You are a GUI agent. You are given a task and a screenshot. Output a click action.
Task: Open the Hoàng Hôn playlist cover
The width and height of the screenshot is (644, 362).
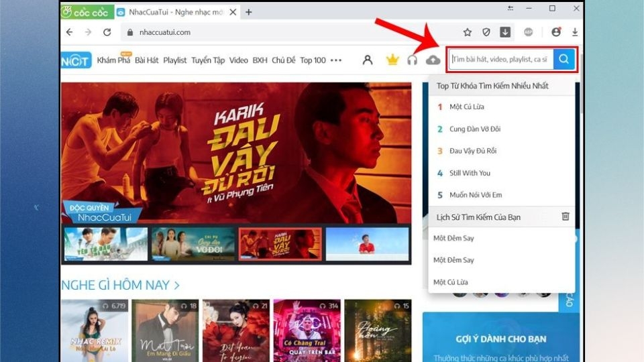click(x=378, y=330)
